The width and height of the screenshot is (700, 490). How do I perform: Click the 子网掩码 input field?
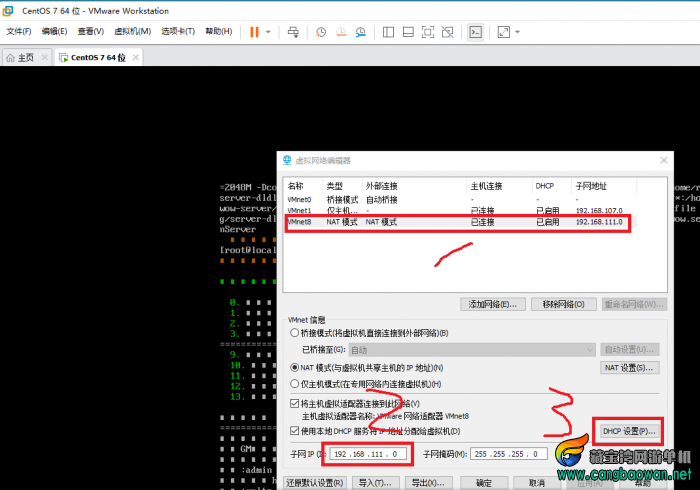508,454
